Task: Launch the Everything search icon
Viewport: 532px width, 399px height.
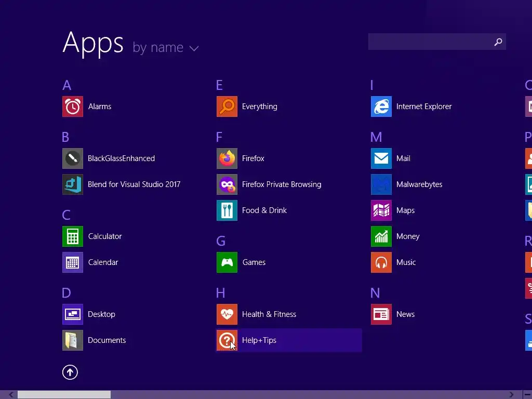Action: tap(227, 107)
